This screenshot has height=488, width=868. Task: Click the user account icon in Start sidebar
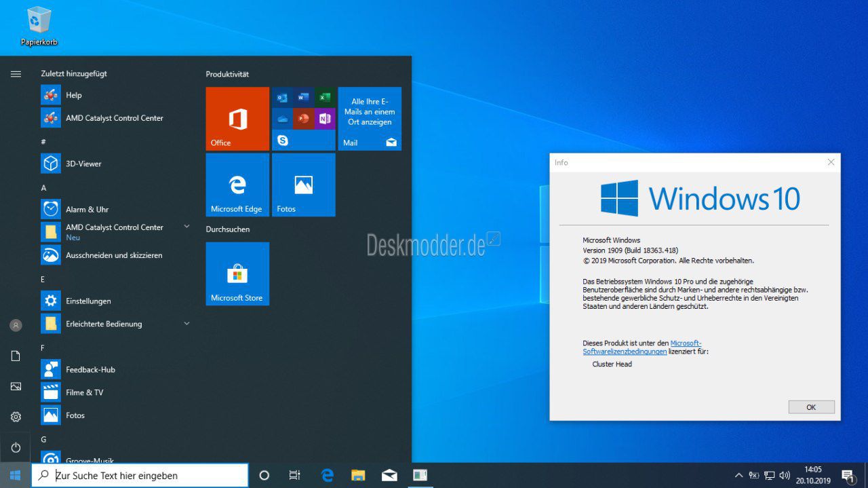coord(16,325)
